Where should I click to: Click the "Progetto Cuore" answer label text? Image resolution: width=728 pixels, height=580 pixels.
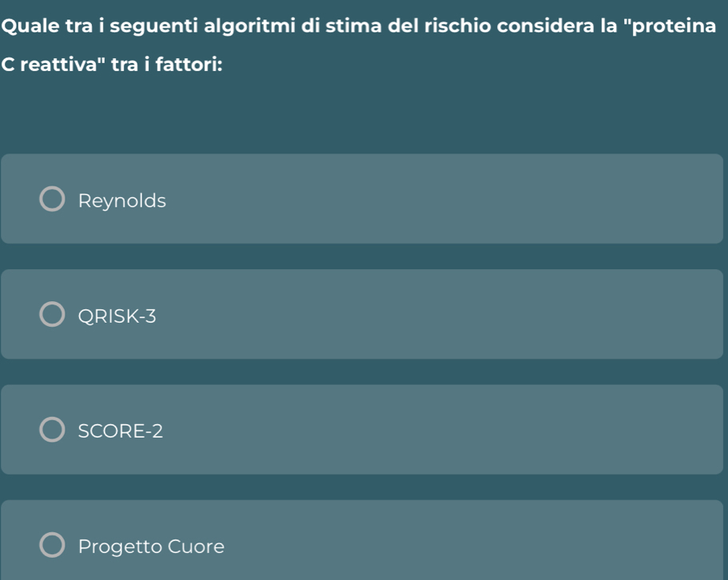click(x=151, y=546)
